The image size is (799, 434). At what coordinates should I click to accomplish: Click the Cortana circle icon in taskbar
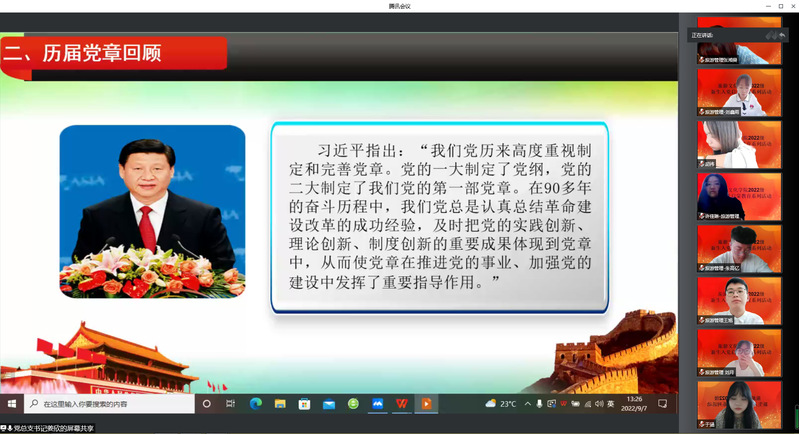click(207, 404)
